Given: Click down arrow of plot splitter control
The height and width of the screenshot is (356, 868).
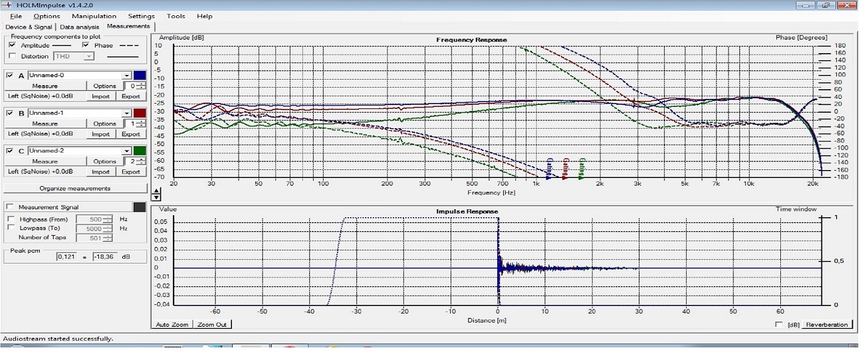Looking at the screenshot, I should (x=156, y=197).
